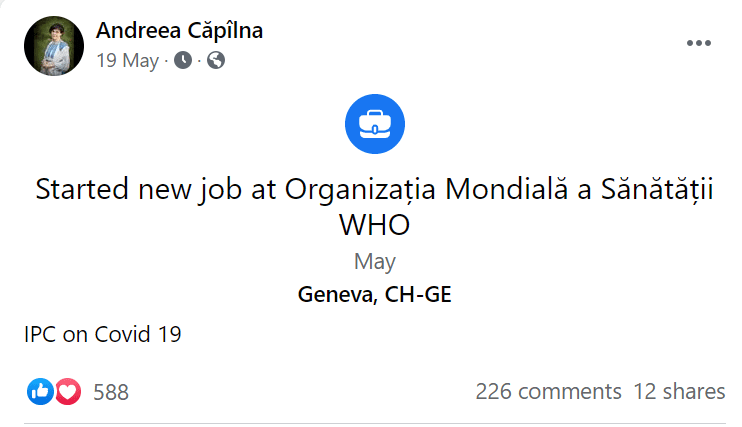Viewport: 742px width, 427px height.
Task: Open the 226 comments link
Action: [548, 391]
